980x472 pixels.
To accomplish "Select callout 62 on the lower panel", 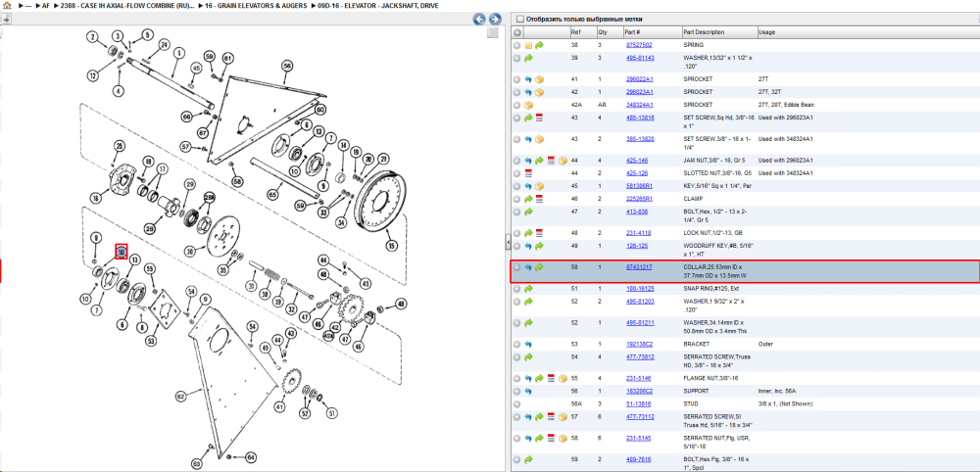I will coord(180,396).
